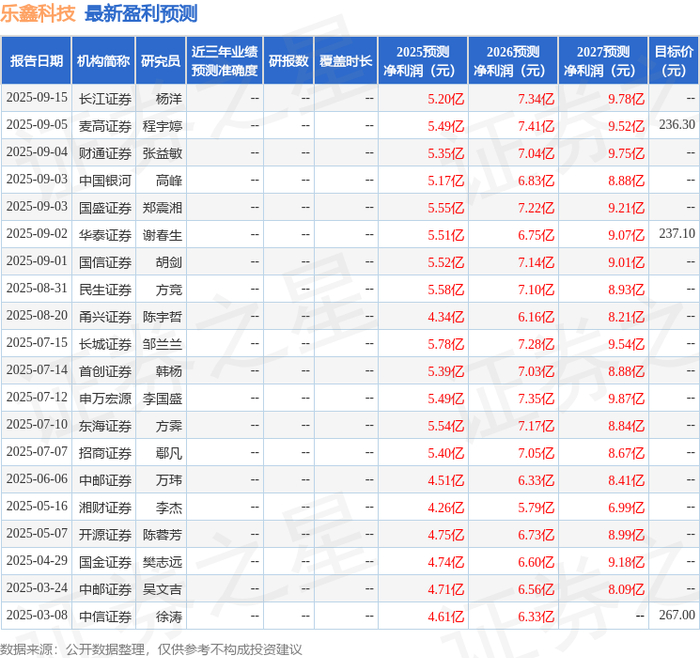Select the 长江证券 institution cell
700x658 pixels.
coord(105,99)
